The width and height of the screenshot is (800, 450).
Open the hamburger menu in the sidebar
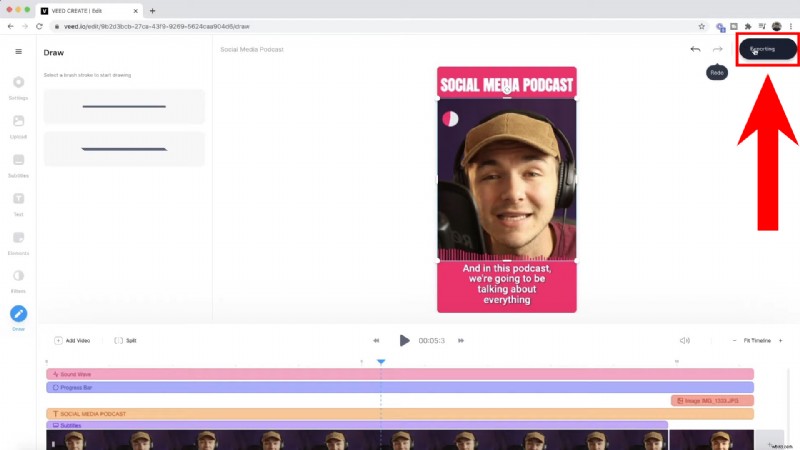(x=18, y=52)
